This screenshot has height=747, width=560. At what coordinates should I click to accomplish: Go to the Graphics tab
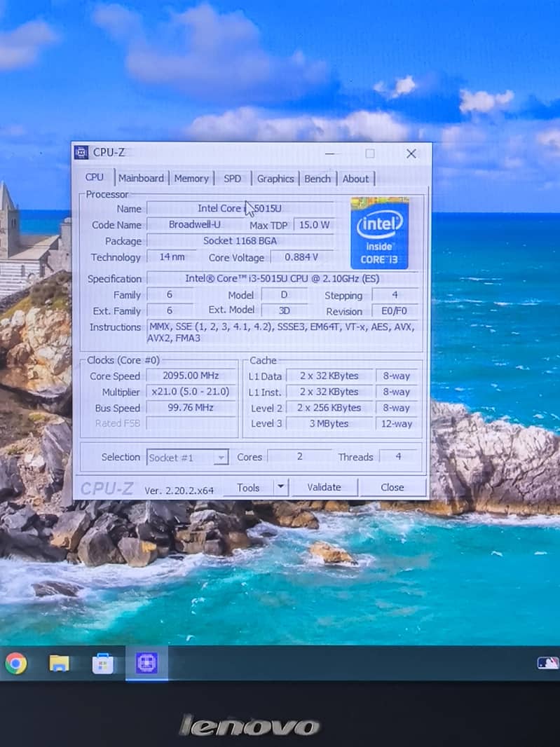(x=275, y=179)
